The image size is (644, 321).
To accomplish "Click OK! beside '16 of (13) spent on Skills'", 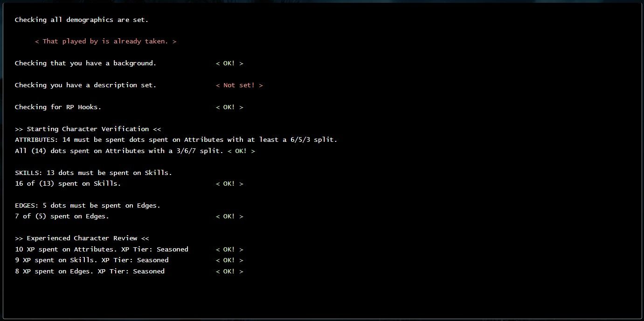I will point(229,184).
